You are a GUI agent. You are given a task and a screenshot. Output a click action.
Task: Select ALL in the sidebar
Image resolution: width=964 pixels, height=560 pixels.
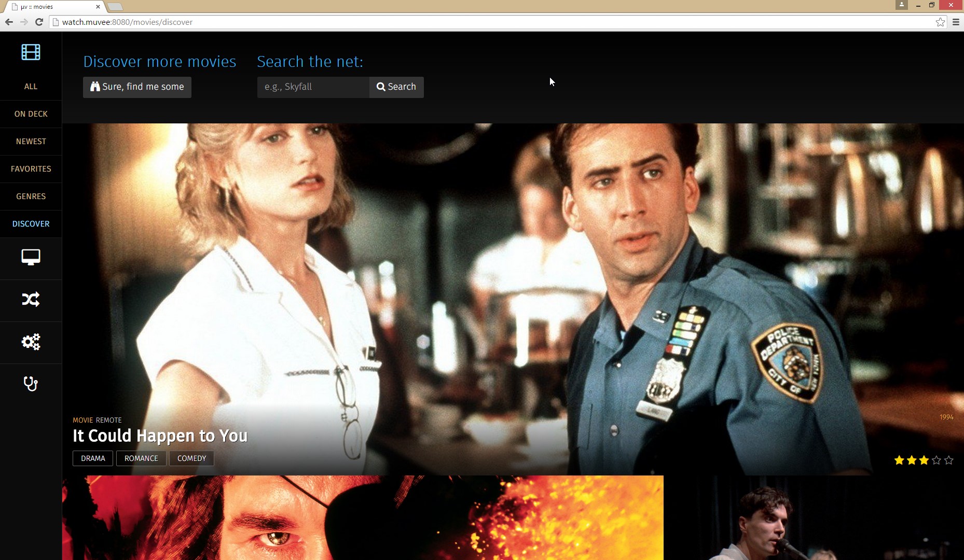31,87
